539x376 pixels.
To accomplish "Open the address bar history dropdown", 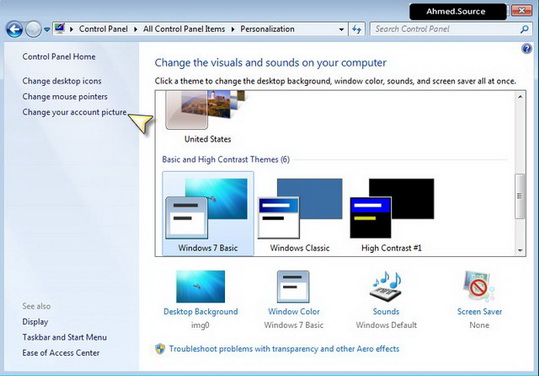I will [341, 29].
